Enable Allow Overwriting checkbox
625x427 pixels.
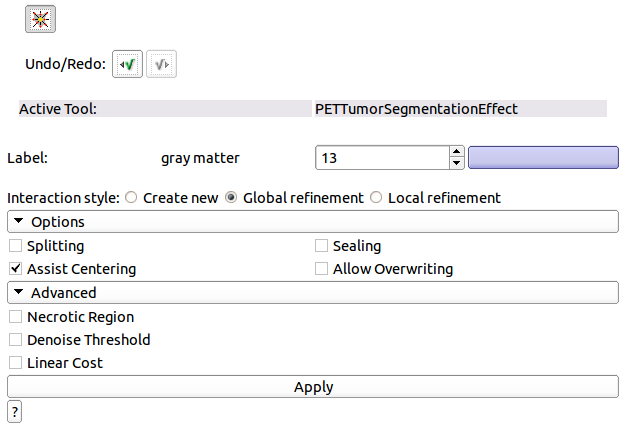click(x=322, y=269)
